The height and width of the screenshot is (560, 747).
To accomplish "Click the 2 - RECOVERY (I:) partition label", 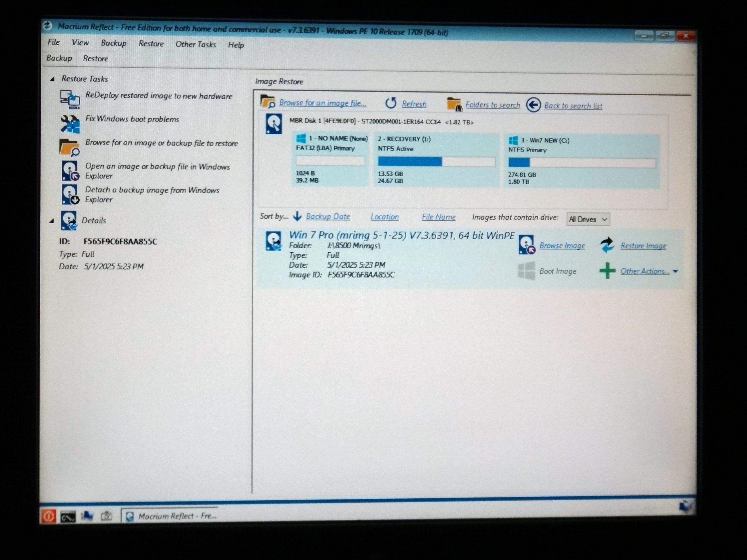I will [404, 139].
